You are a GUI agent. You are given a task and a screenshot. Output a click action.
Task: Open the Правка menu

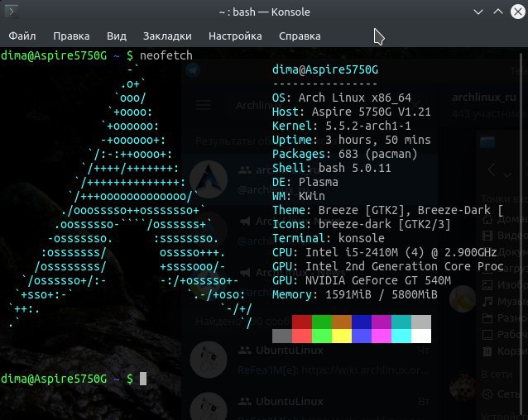(71, 36)
